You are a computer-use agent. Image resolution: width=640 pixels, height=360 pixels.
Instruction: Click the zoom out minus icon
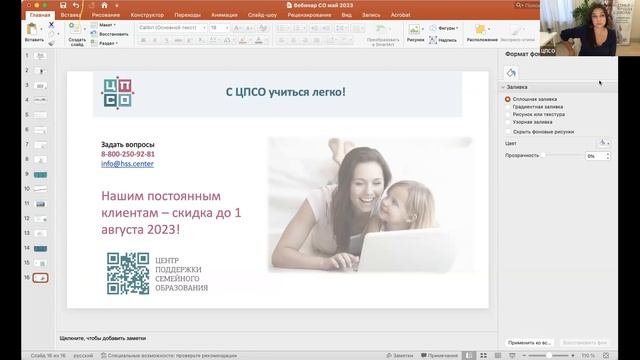[x=524, y=356]
